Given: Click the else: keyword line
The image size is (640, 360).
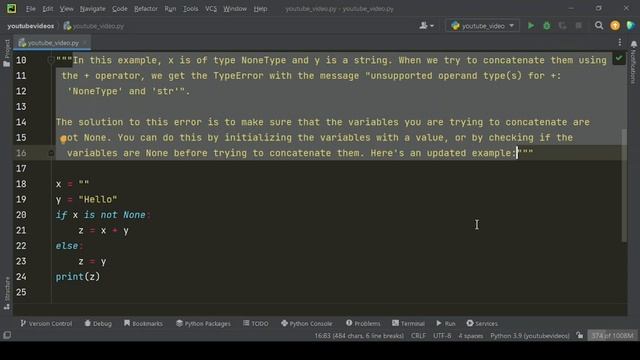Looking at the screenshot, I should pyautogui.click(x=69, y=246).
